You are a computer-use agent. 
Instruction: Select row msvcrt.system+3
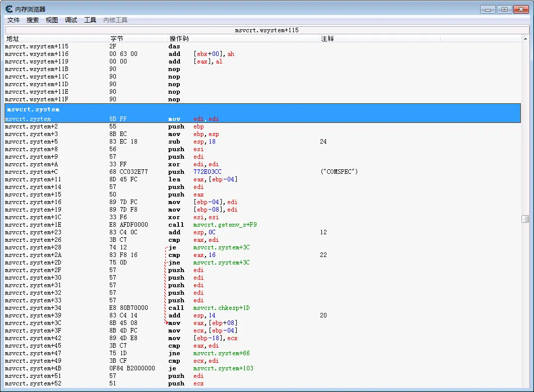(262, 134)
